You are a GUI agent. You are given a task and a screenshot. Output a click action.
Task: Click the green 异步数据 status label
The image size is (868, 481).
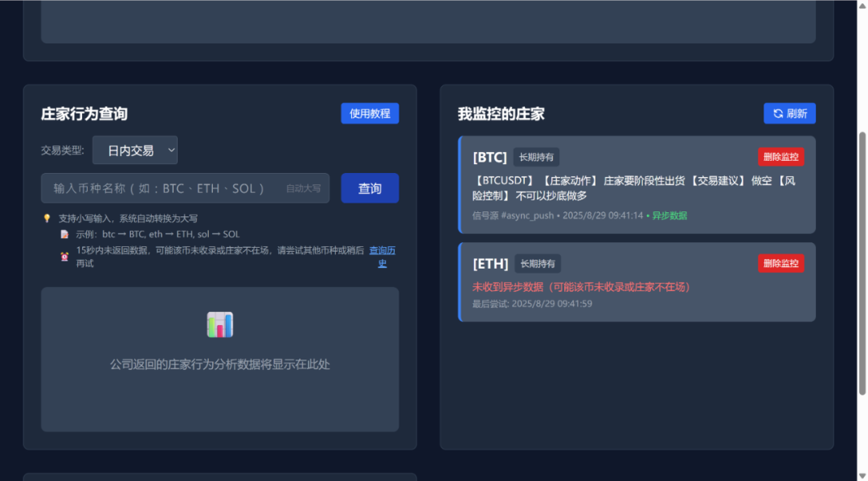[x=669, y=216]
